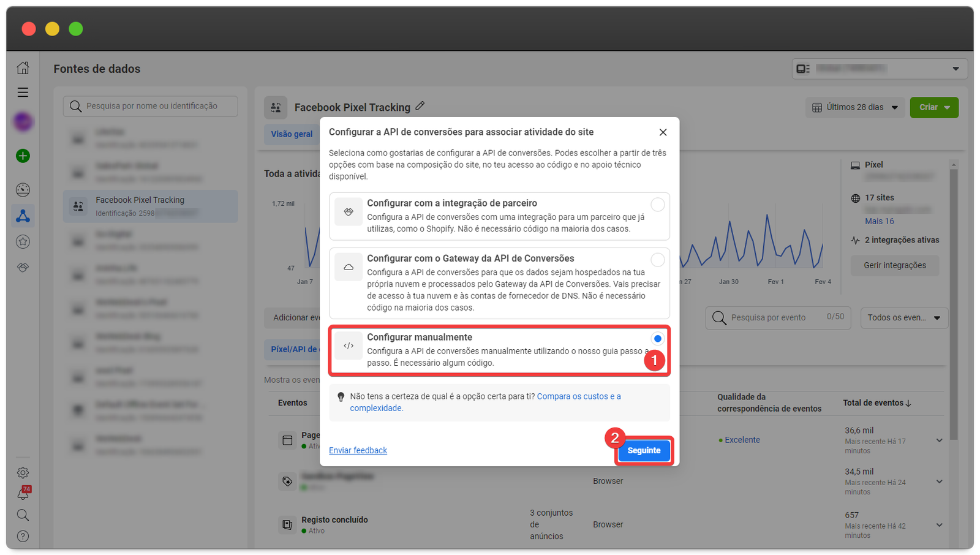Close the dialog with the X button
The image size is (980, 555).
point(663,132)
